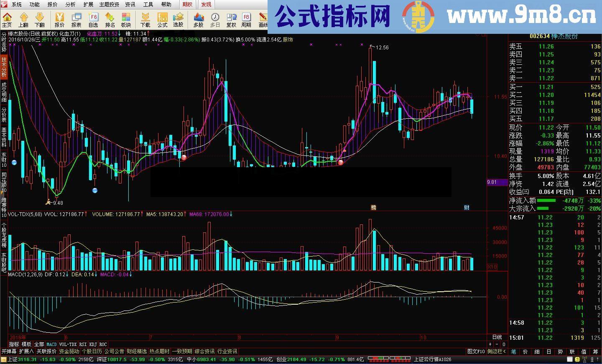Image resolution: width=602 pixels, height=364 pixels.
Task: Click the 板块 sector blocks icon
Action: (x=126, y=20)
